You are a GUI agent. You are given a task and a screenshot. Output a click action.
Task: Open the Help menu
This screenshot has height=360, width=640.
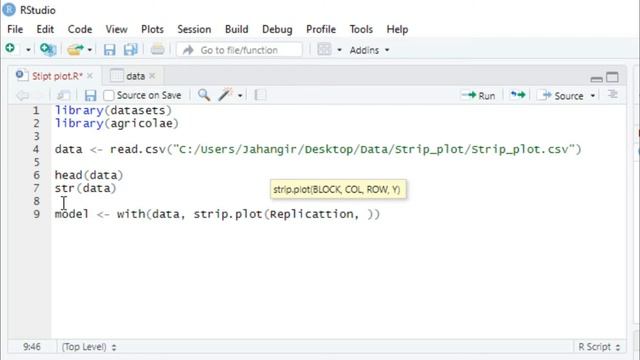coord(397,29)
